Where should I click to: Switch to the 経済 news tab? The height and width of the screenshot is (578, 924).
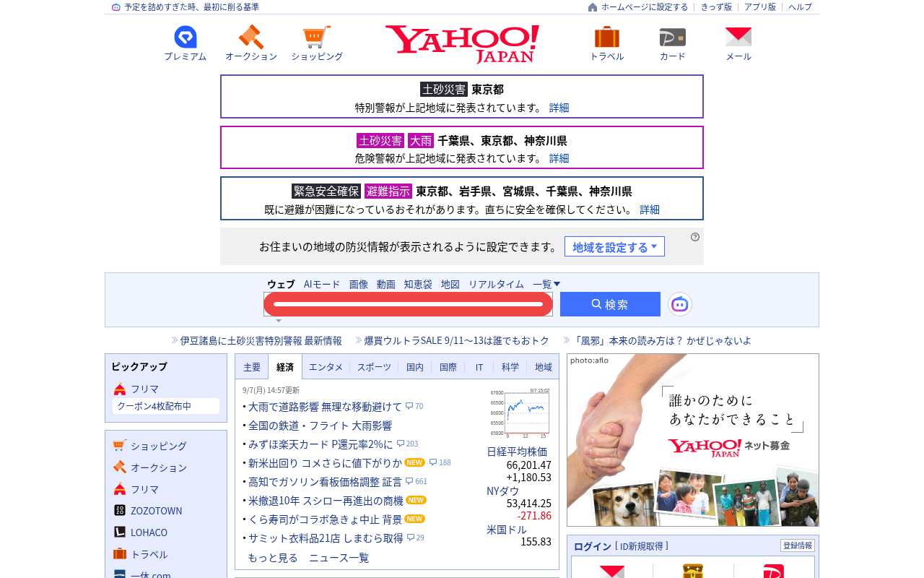(285, 367)
